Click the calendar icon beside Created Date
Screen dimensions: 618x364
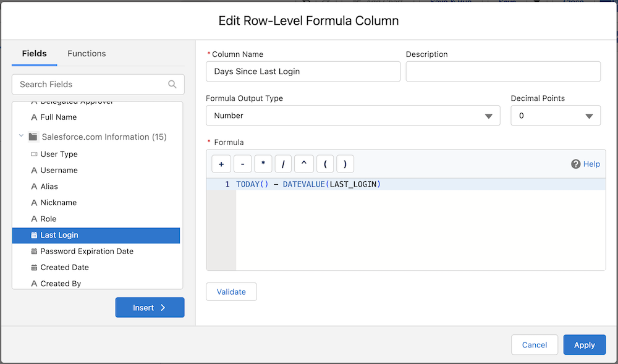[34, 268]
